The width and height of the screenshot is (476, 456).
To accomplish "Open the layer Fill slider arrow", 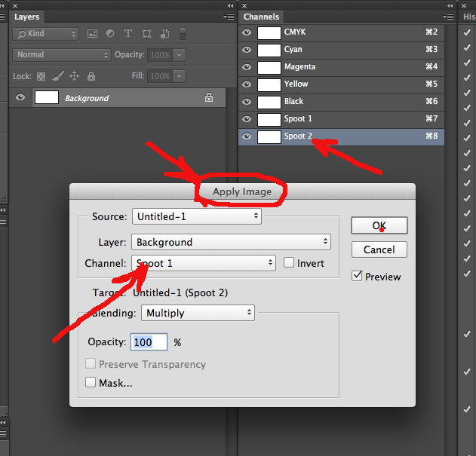I will pos(179,76).
